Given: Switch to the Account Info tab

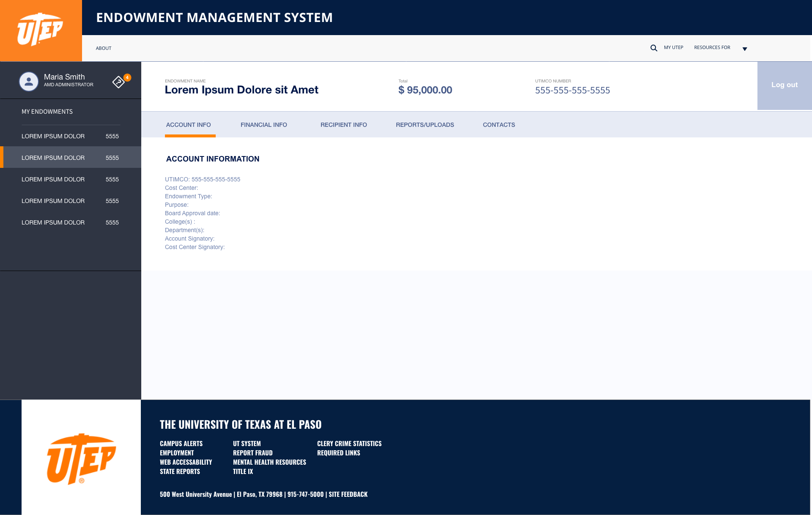Looking at the screenshot, I should (x=189, y=125).
